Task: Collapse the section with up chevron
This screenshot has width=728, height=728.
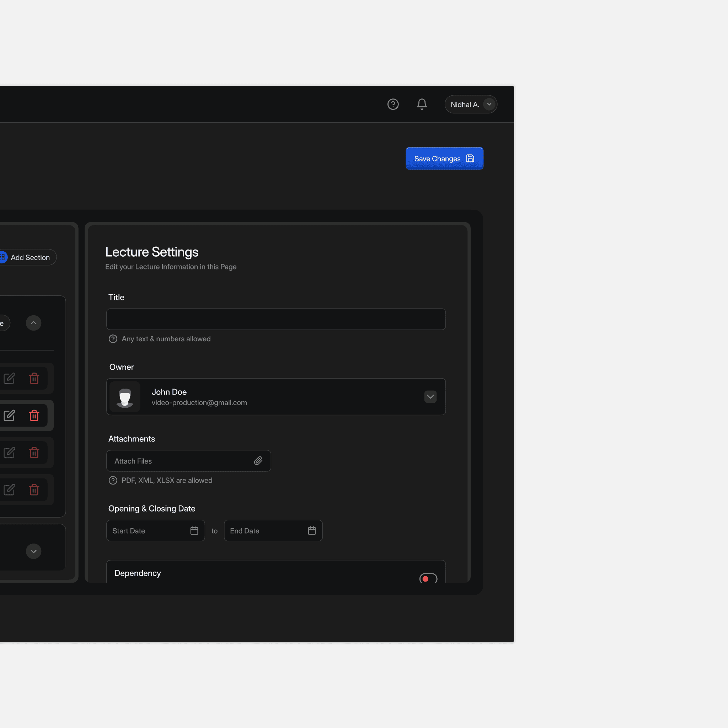Action: point(33,323)
